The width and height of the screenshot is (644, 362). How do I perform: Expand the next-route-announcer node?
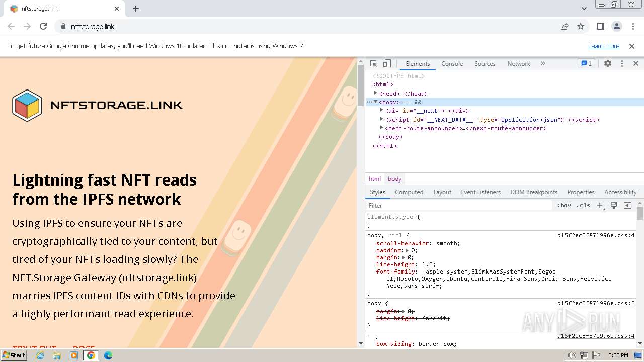point(381,128)
